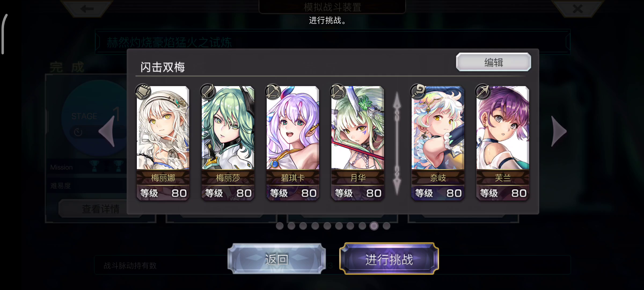Select the first team page dot
Screen dimensions: 644x290
(x=280, y=226)
